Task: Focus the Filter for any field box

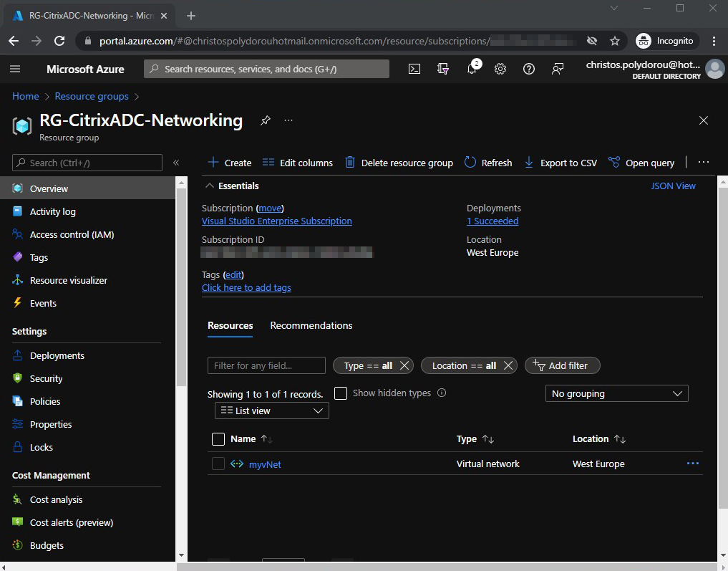Action: click(x=266, y=365)
